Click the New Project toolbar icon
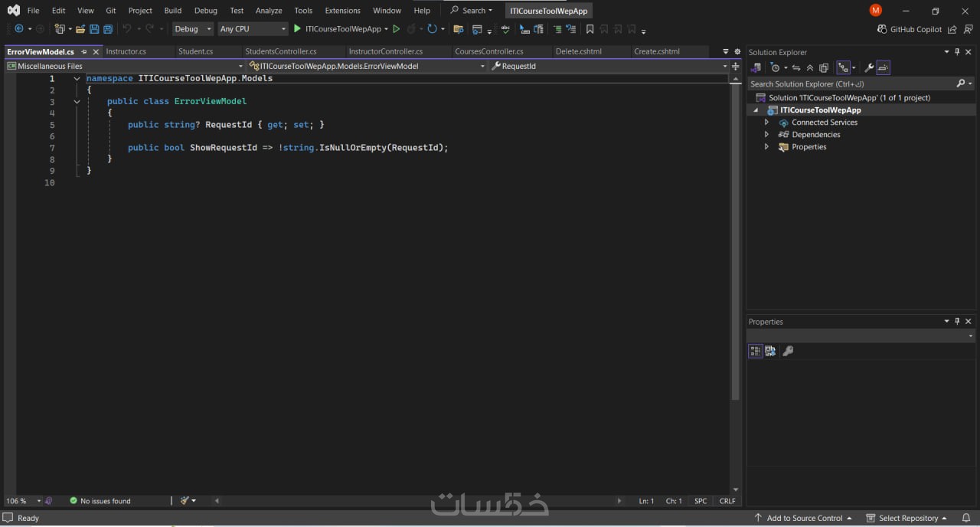The image size is (980, 527). 60,28
